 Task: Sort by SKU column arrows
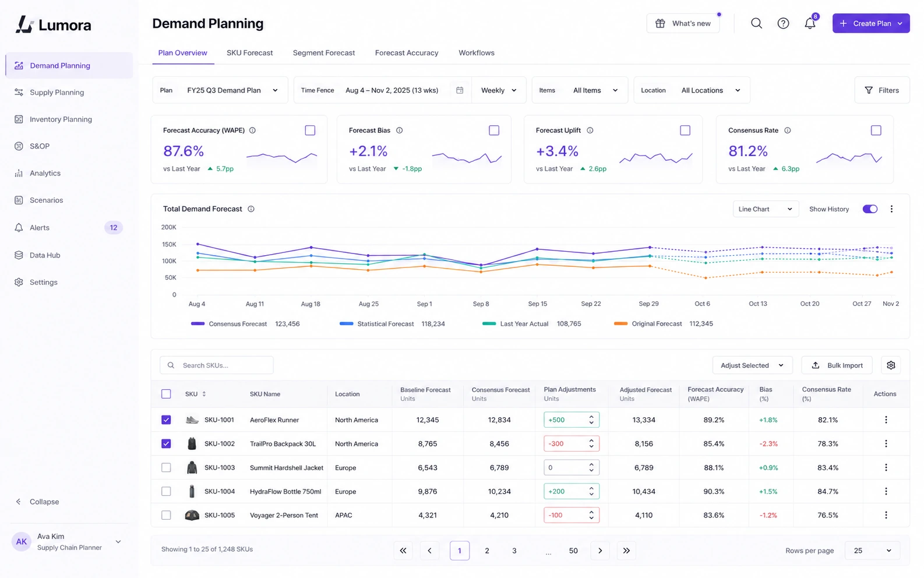(204, 394)
